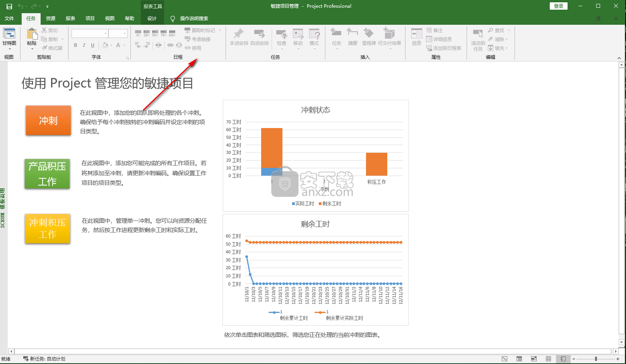Click the Cut (剪切) scissors icon
Image resolution: width=626 pixels, height=364 pixels.
44,30
